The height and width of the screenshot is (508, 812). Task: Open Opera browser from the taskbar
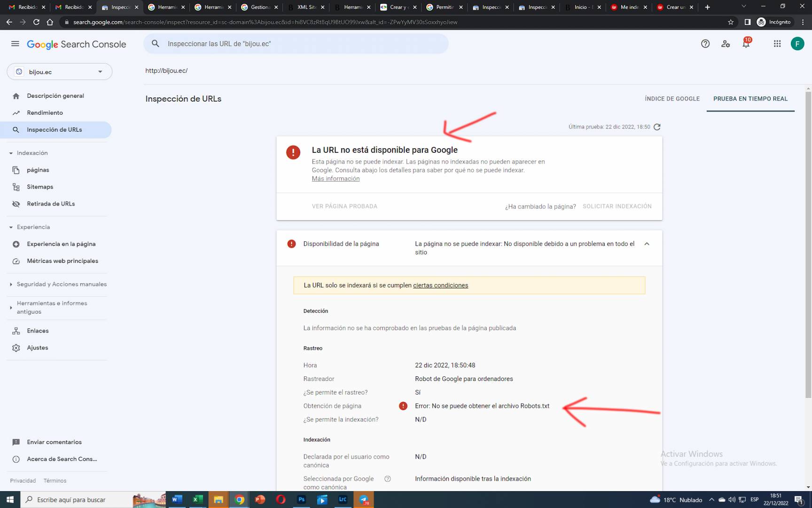(281, 500)
